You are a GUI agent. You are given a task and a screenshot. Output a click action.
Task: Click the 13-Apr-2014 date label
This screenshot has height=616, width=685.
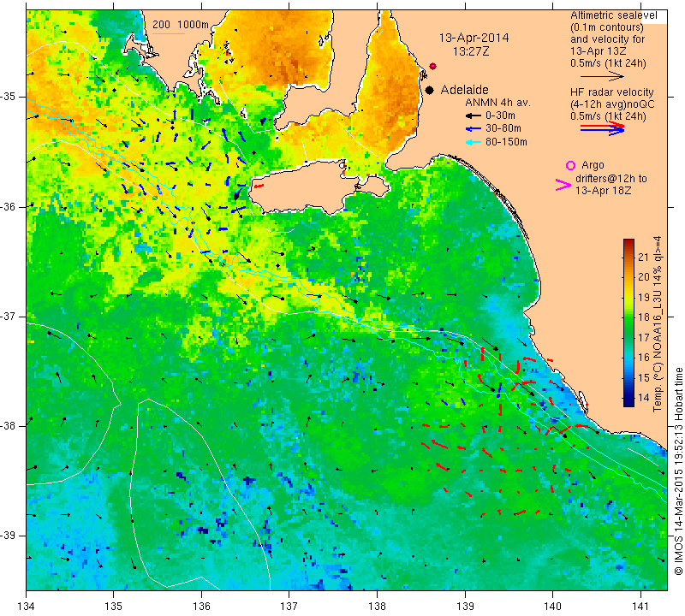(474, 38)
